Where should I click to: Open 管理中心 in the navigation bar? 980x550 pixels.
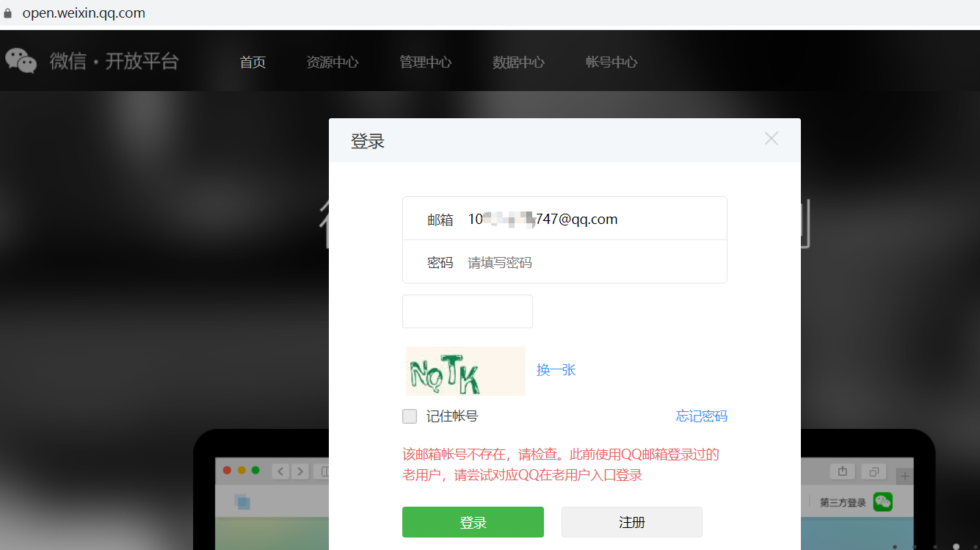click(426, 62)
